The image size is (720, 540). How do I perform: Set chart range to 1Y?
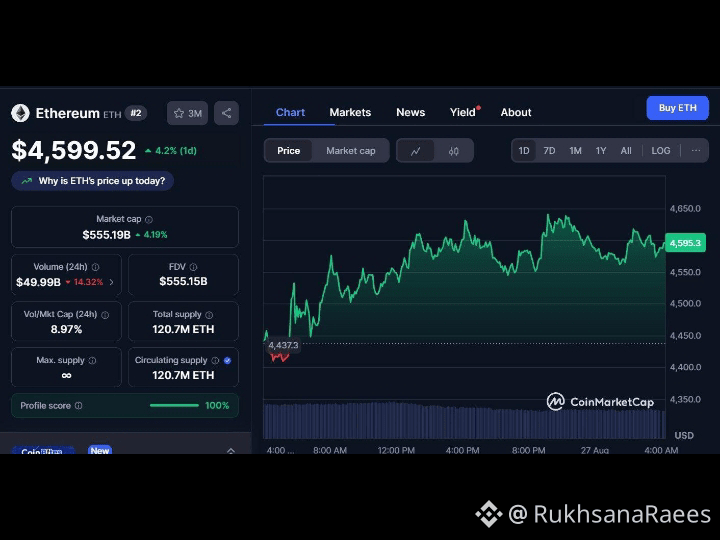click(601, 151)
